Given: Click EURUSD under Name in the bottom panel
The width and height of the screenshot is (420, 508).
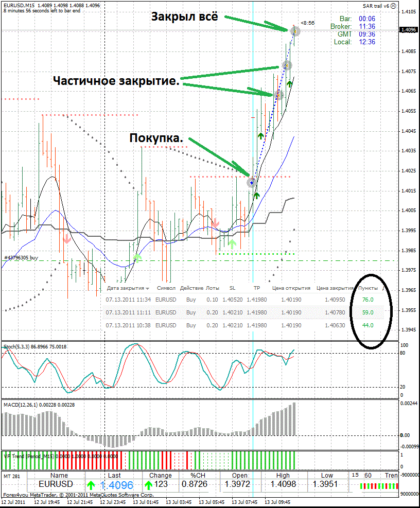Looking at the screenshot, I should 56,484.
